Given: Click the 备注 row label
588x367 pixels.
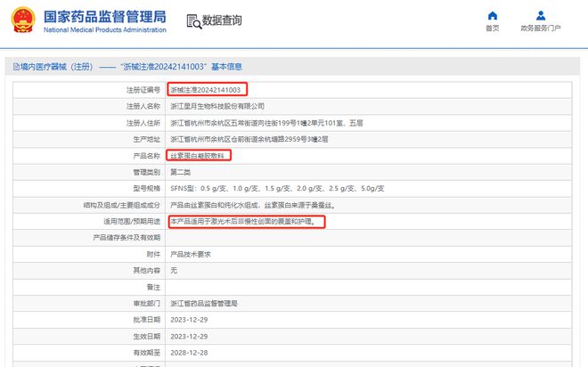Looking at the screenshot, I should [153, 287].
